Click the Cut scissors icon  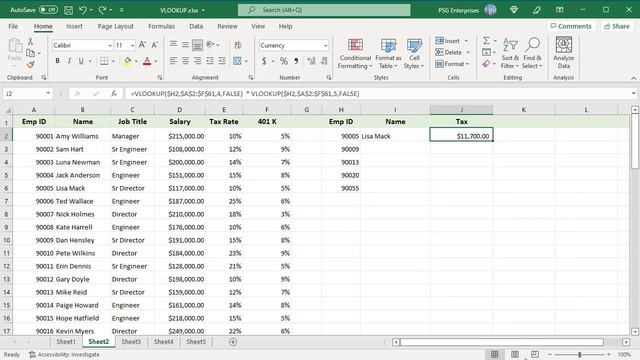point(30,42)
